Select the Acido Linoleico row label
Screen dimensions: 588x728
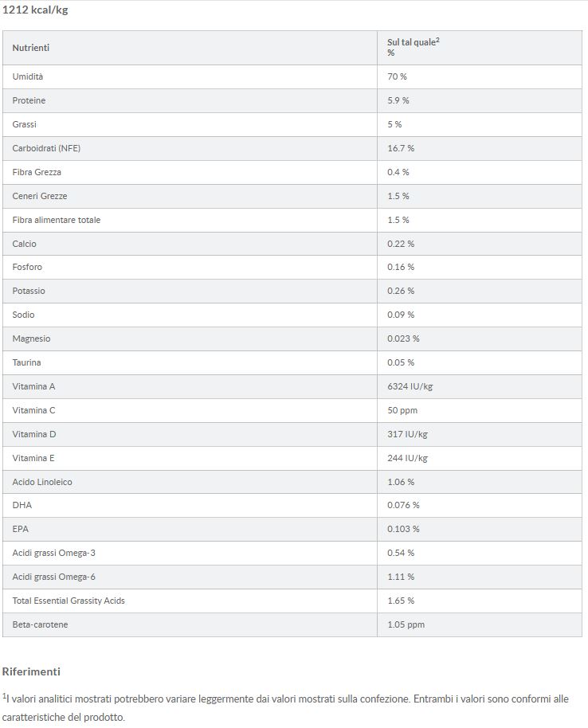pyautogui.click(x=42, y=483)
